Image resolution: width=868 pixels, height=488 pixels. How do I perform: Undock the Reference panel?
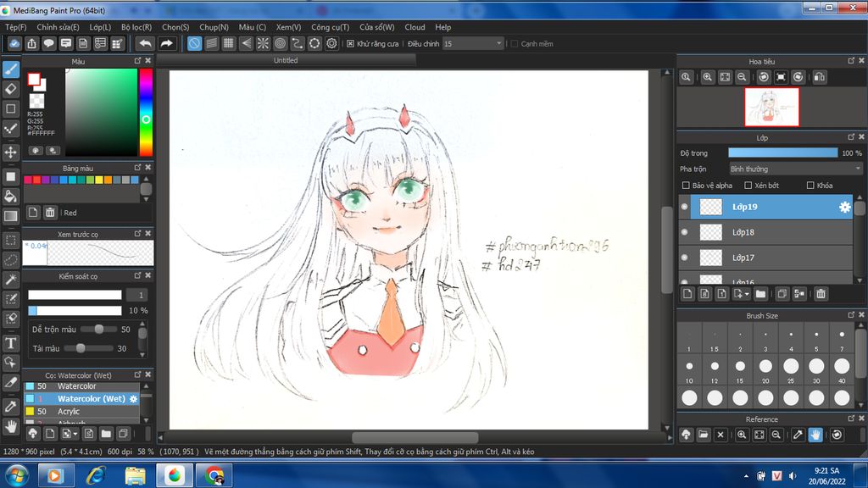point(851,419)
